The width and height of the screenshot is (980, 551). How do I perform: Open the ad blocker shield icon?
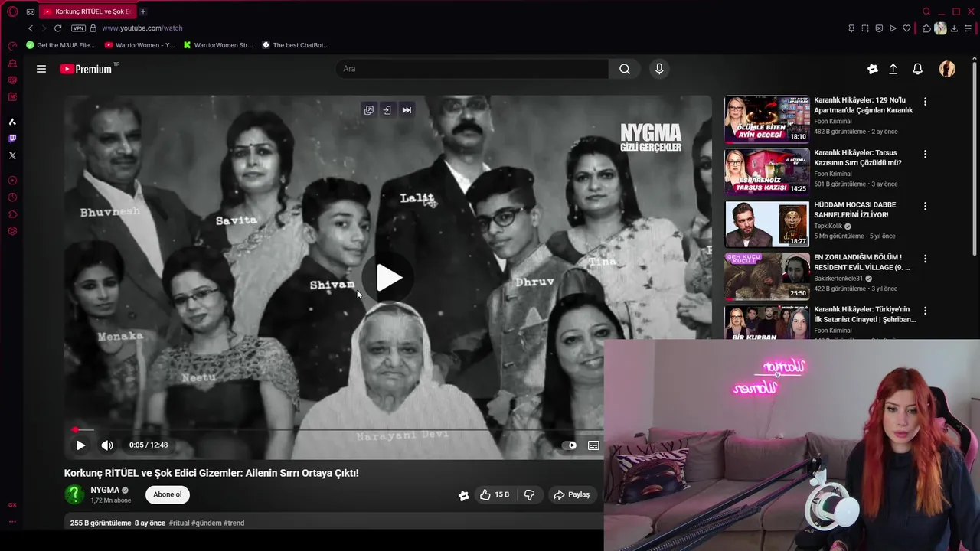point(879,28)
